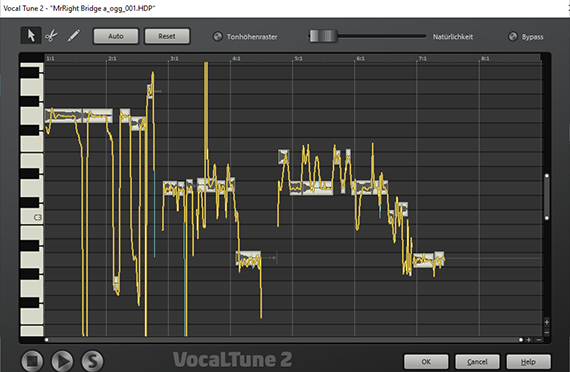Click the Reset button
Screen dimensions: 570x372
coord(167,36)
